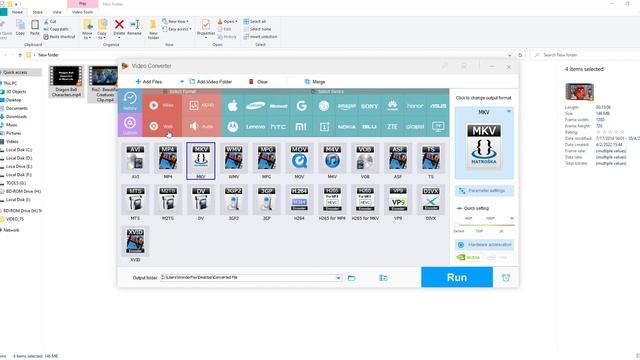640x360 pixels.
Task: Click Add Files button
Action: (149, 82)
